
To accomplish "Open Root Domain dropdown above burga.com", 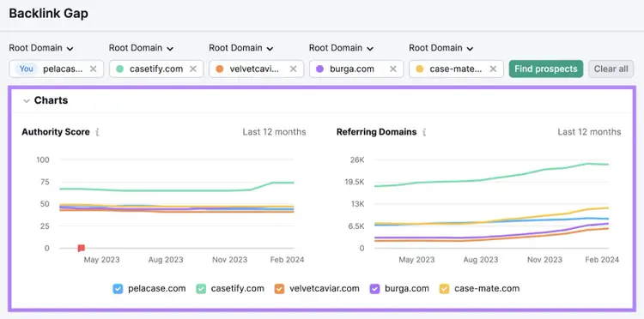I will coord(341,48).
